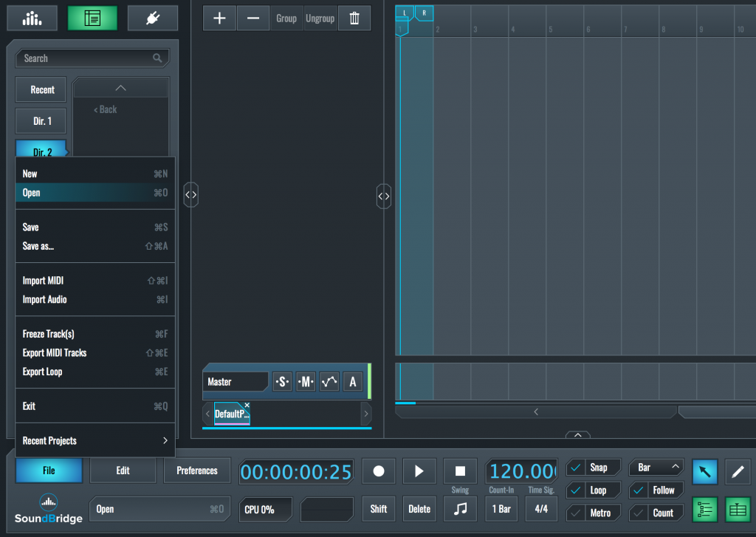Switch to the Edit tab

click(123, 470)
